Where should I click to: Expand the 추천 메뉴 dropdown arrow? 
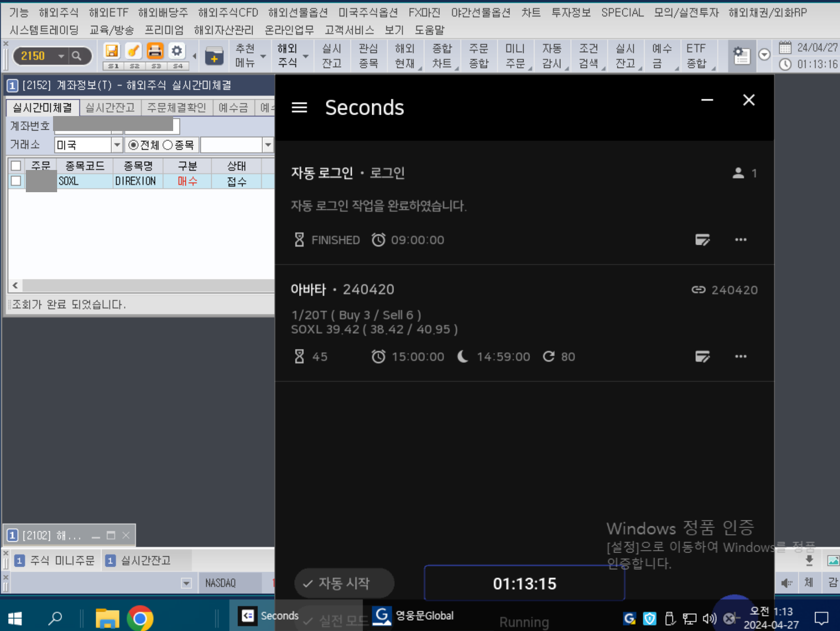(263, 56)
